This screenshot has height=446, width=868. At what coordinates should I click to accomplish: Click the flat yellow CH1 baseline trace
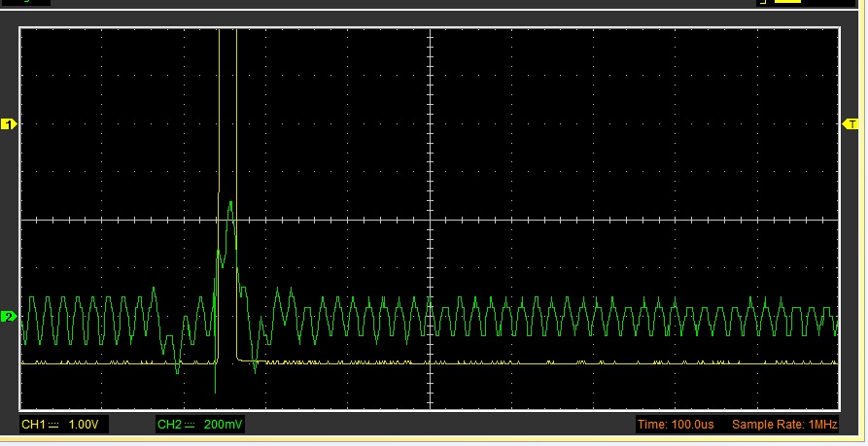click(x=583, y=362)
